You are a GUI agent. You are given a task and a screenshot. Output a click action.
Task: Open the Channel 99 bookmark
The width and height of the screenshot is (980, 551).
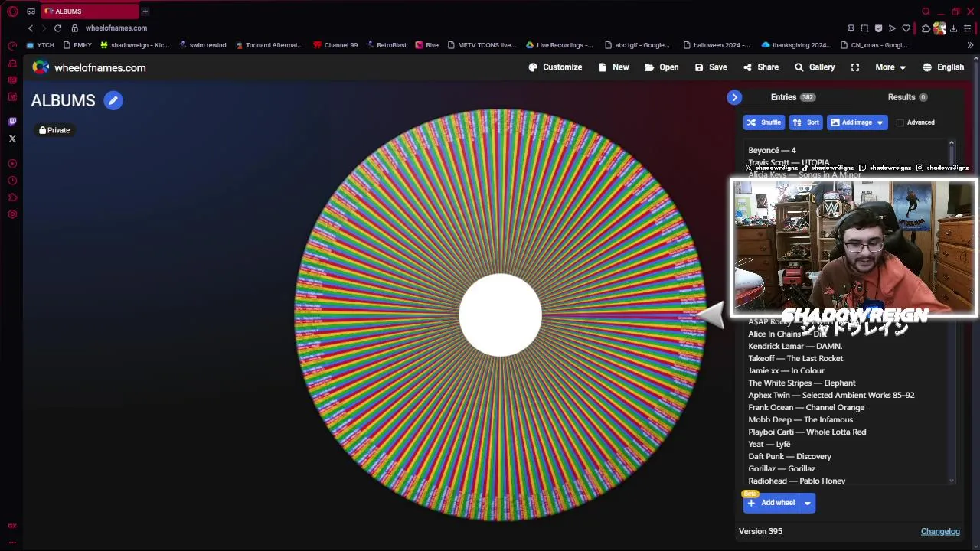[335, 45]
